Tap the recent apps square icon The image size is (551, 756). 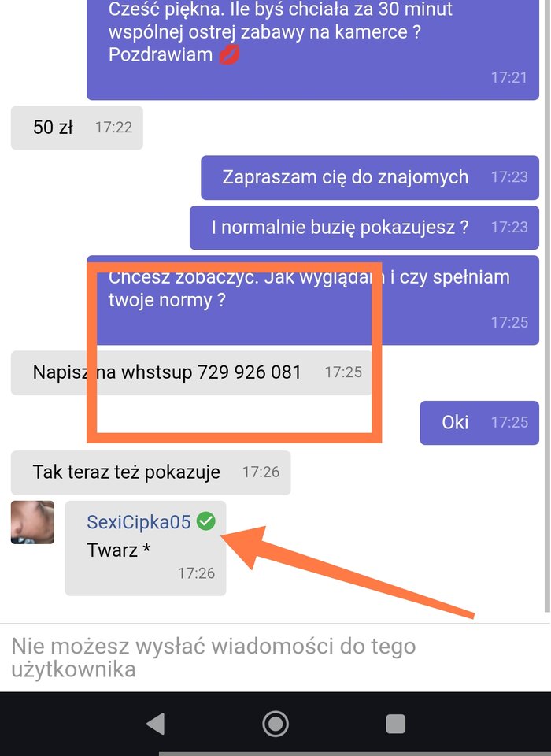[395, 724]
